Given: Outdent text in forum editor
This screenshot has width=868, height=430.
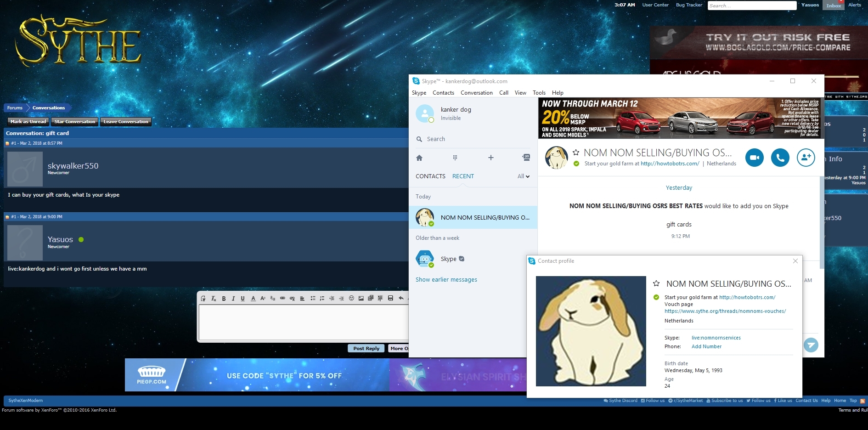Looking at the screenshot, I should click(x=332, y=299).
